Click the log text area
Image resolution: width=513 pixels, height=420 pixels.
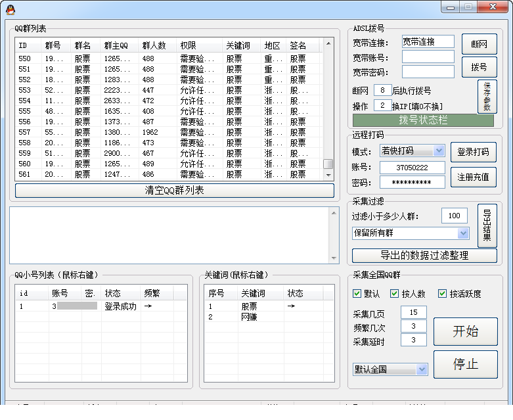click(x=169, y=235)
